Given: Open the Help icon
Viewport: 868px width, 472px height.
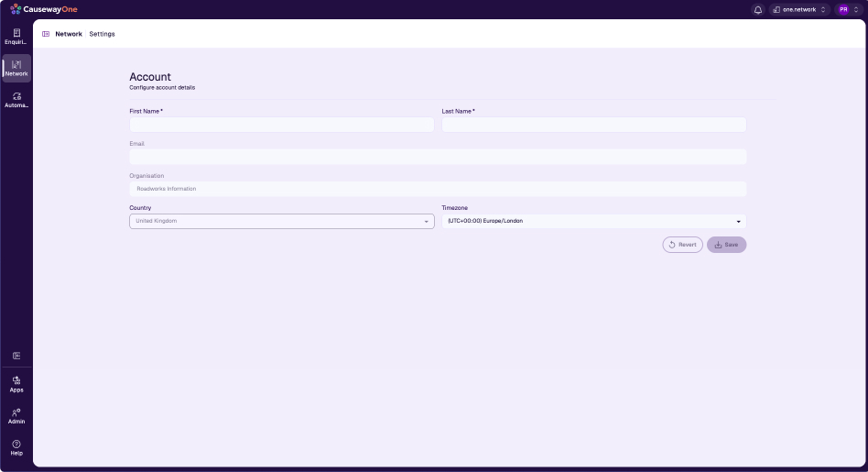Looking at the screenshot, I should pos(16,447).
